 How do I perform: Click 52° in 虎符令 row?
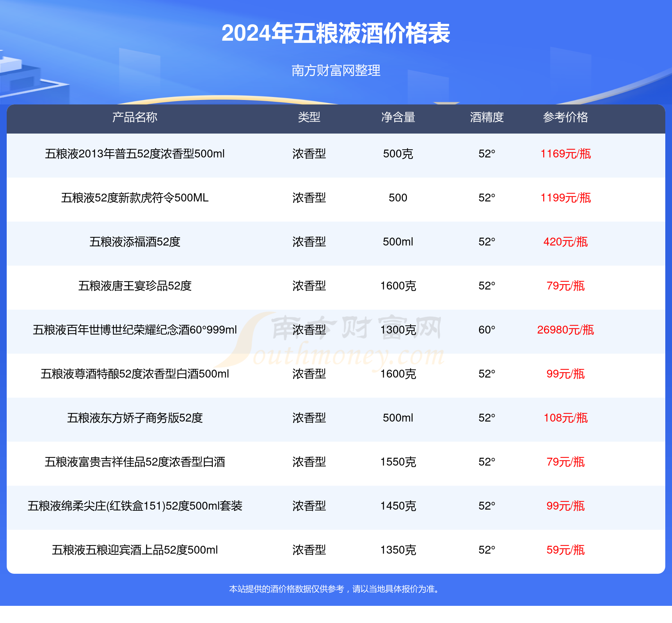(487, 198)
